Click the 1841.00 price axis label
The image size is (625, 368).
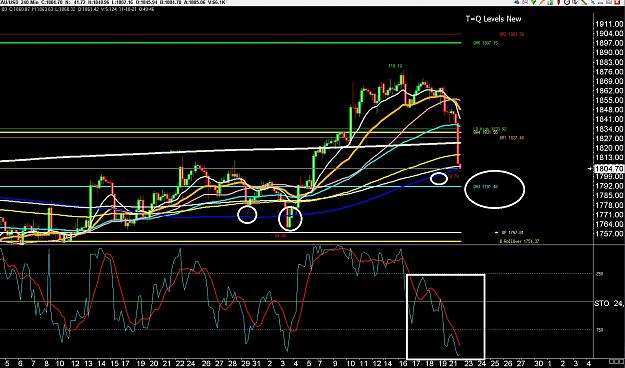point(609,119)
